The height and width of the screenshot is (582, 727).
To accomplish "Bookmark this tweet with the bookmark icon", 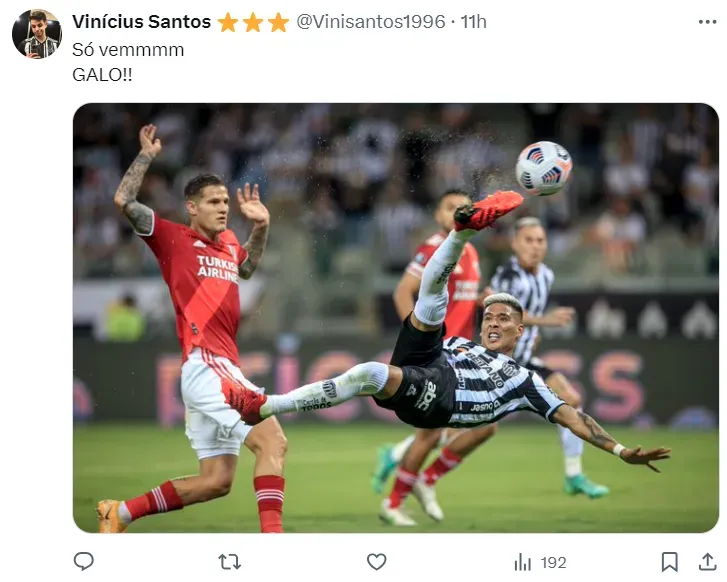I will pos(670,562).
